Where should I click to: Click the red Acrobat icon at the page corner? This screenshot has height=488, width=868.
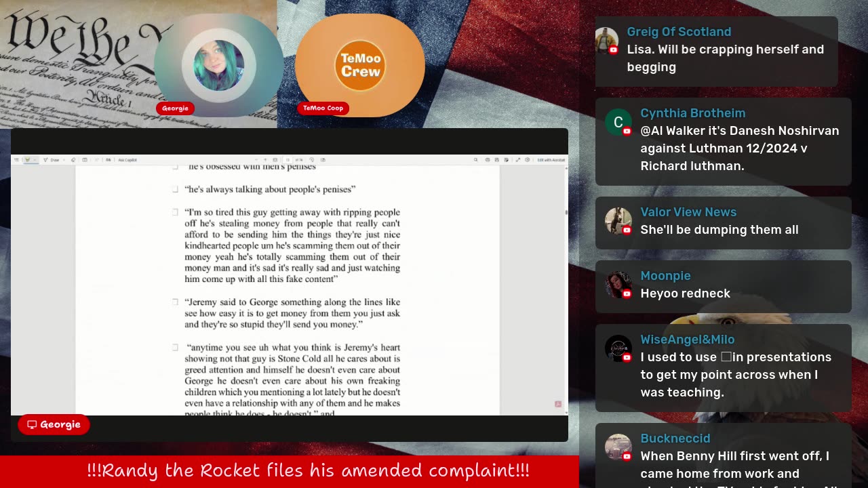558,404
